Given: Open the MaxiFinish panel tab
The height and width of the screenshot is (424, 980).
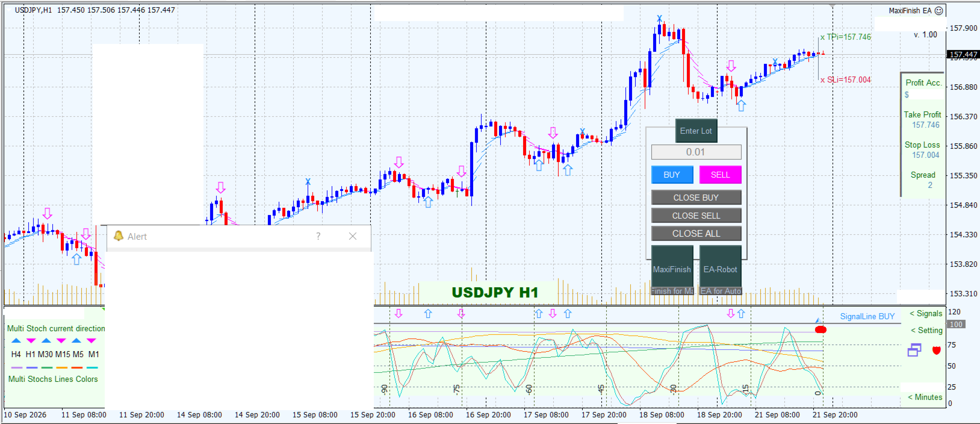Looking at the screenshot, I should pyautogui.click(x=672, y=269).
